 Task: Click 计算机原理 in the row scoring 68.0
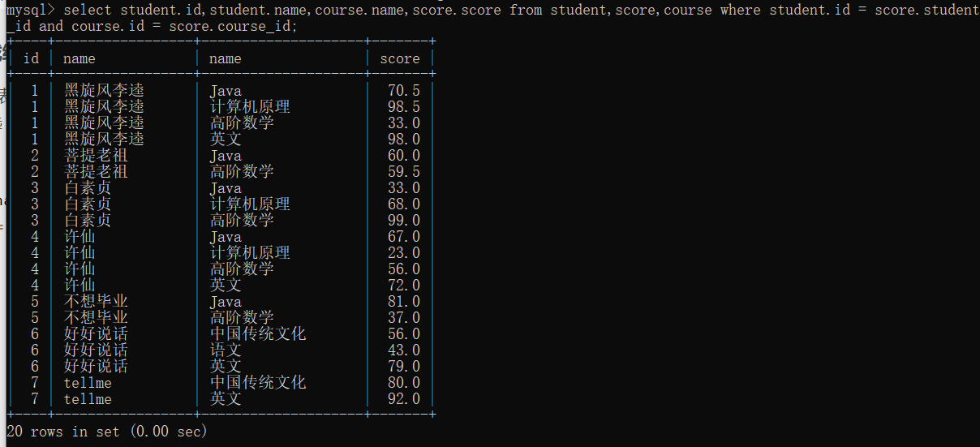click(250, 204)
